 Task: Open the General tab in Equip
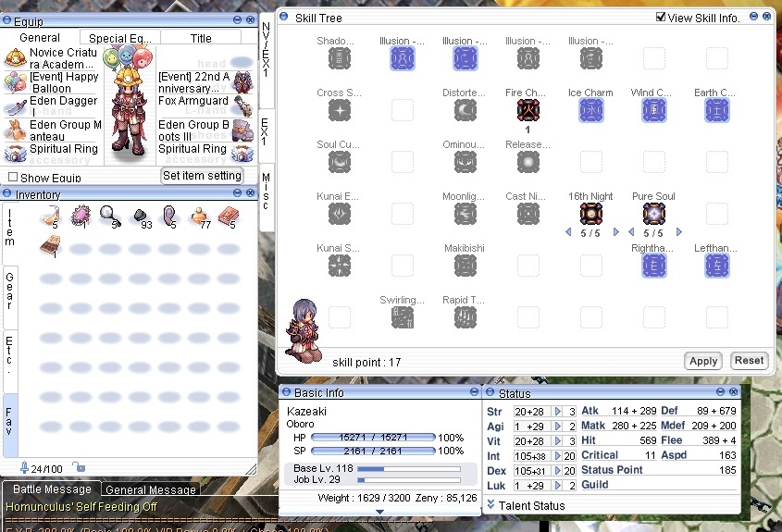40,37
